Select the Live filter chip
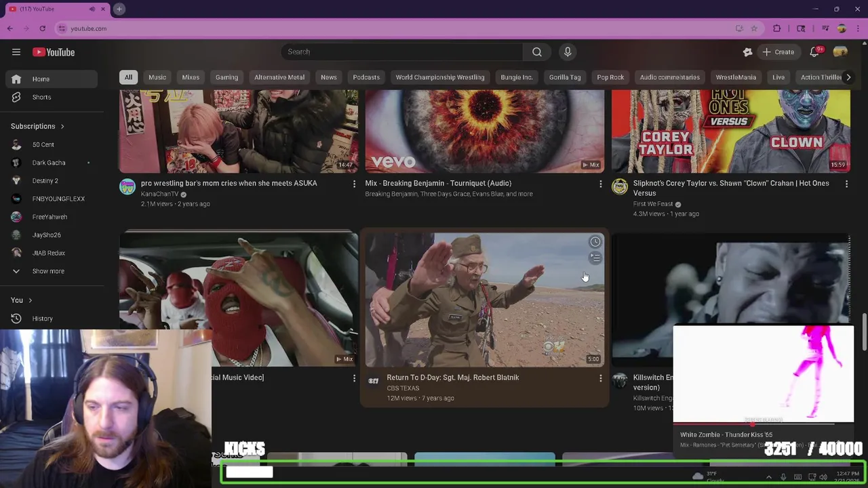Screen dimensions: 868x488 (778, 77)
